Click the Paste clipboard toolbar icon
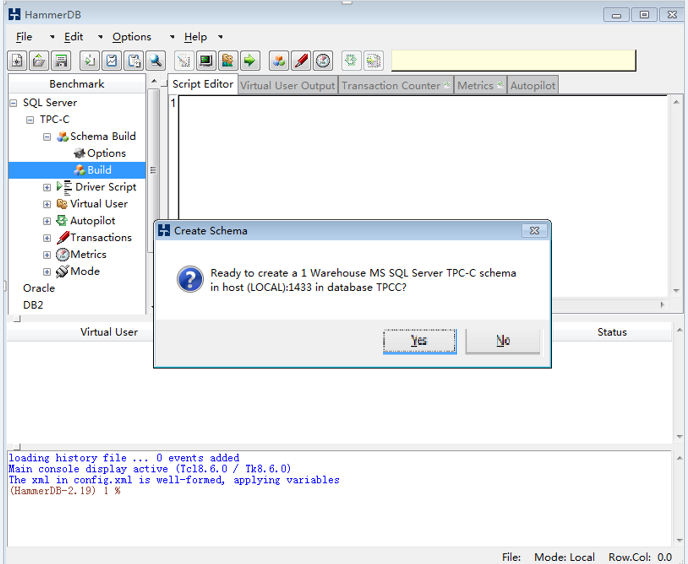Screen dimensions: 688x564 [x=133, y=61]
